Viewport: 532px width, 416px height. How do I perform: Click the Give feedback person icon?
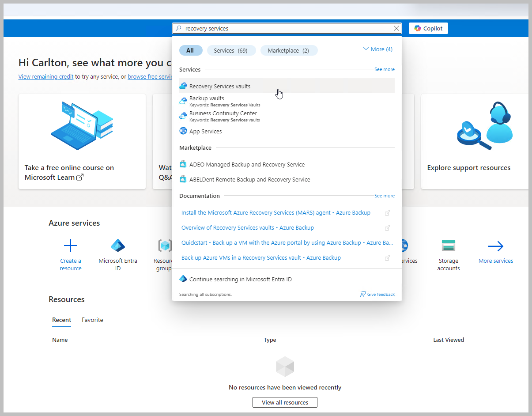coord(363,294)
